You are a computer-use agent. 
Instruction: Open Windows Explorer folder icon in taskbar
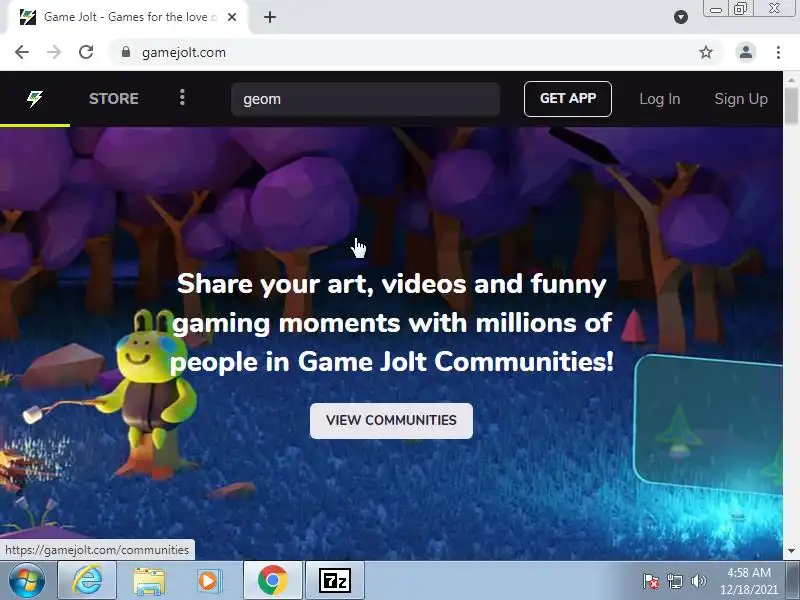pyautogui.click(x=149, y=581)
